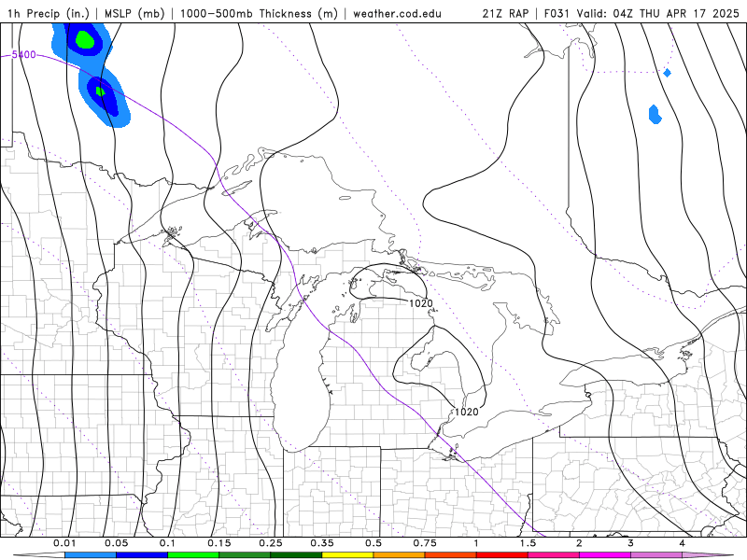Image resolution: width=747 pixels, height=560 pixels.
Task: Click the 1020 label near Lake St. Clair
Action: [x=467, y=412]
